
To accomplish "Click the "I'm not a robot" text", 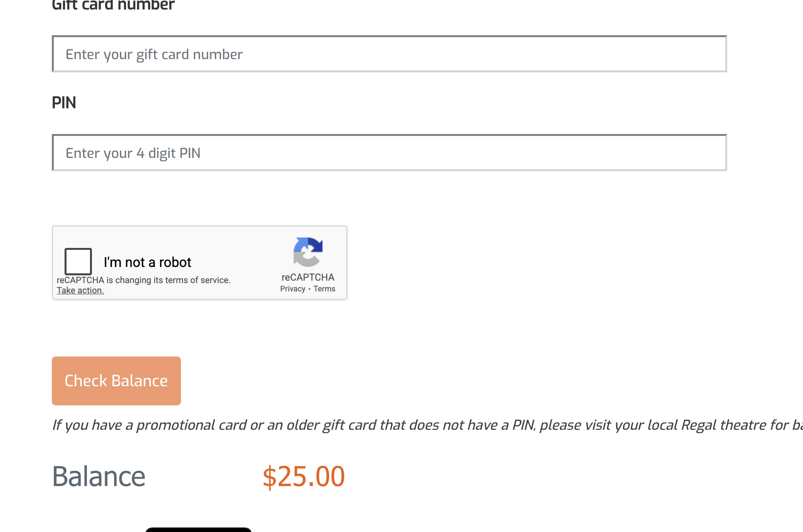I will (x=147, y=263).
